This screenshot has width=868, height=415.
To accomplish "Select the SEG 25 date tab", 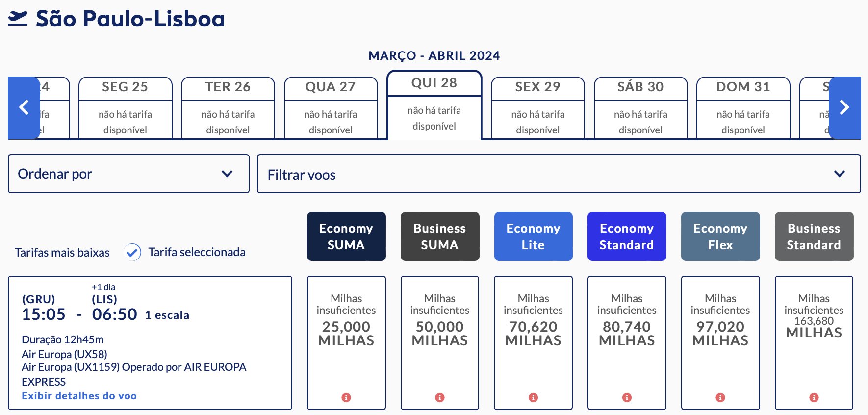I will (x=125, y=108).
